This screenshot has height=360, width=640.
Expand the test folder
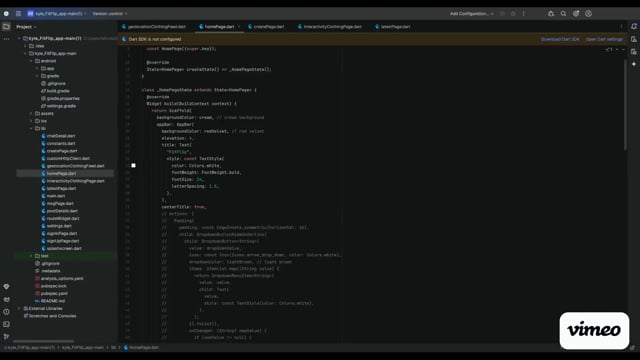(x=31, y=256)
